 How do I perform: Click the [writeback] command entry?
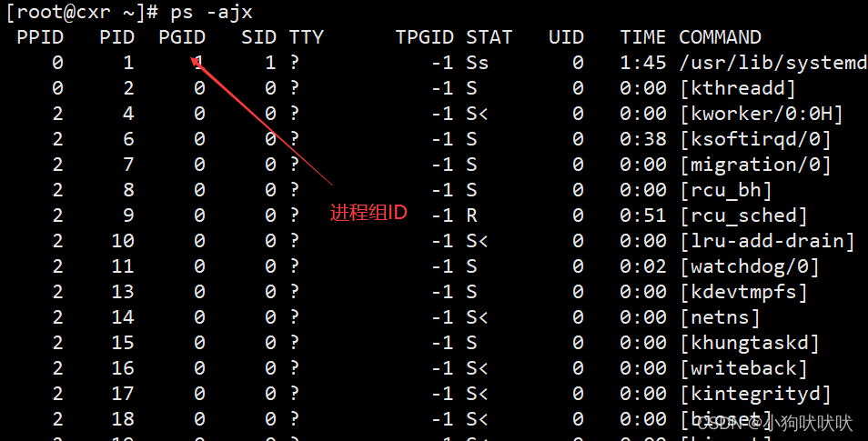tap(743, 368)
